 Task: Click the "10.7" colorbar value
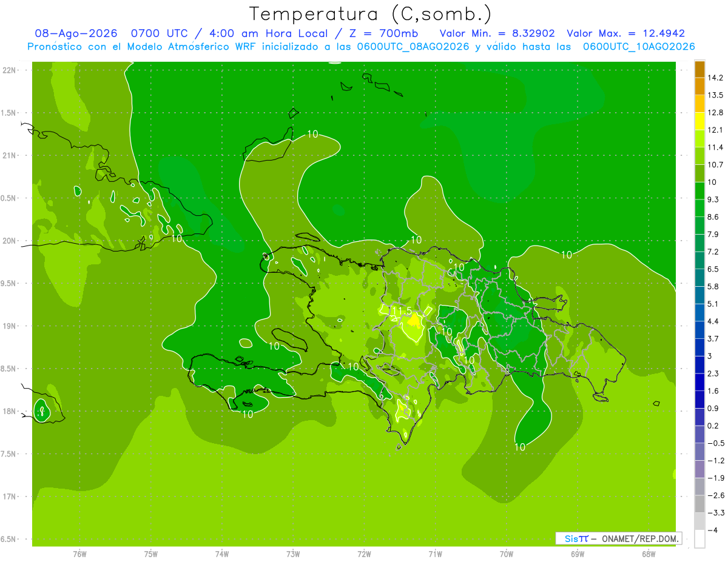click(x=716, y=164)
